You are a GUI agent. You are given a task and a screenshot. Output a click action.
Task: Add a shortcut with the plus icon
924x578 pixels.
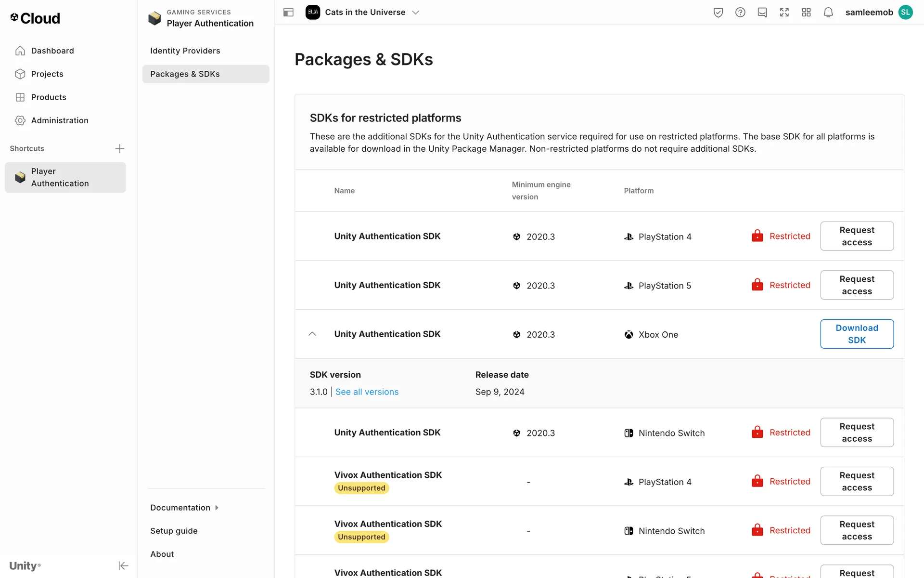click(x=120, y=148)
